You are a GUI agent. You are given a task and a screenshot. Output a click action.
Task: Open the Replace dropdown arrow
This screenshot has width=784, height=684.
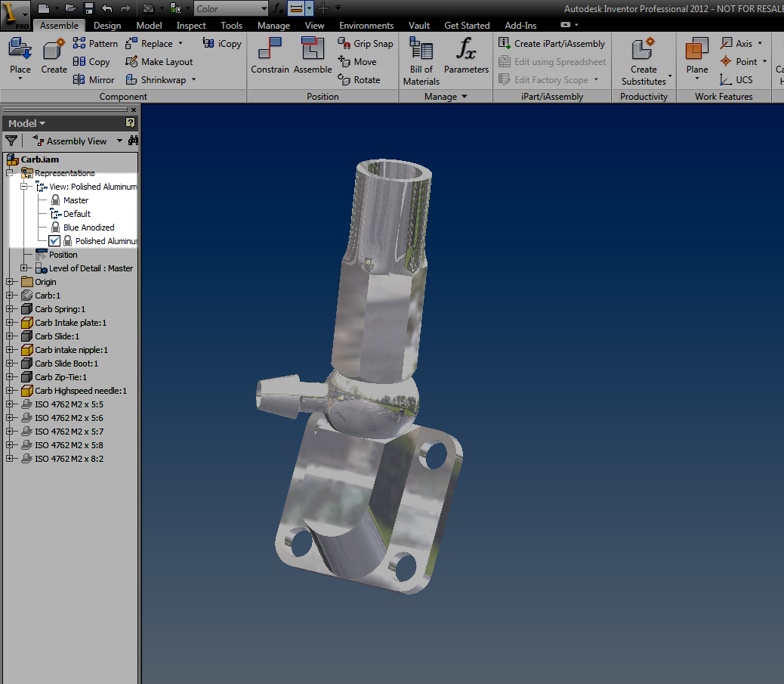(181, 44)
